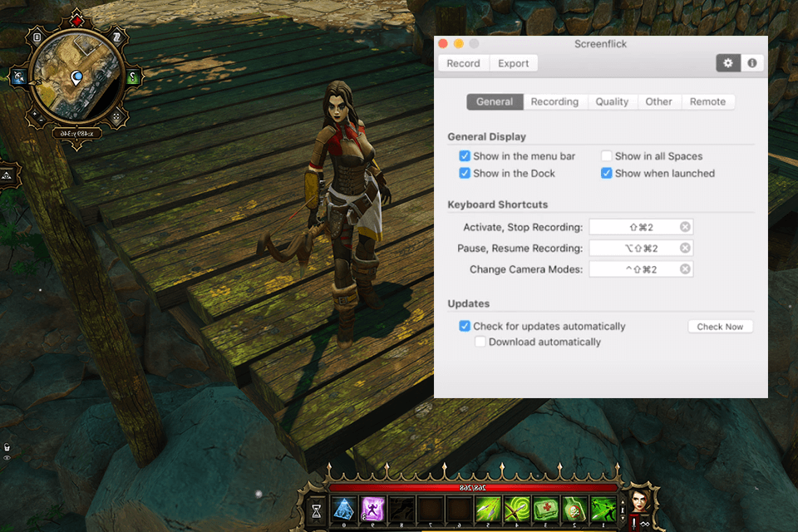Click the dimmed skill in hotbar slot 8
The height and width of the screenshot is (532, 798).
(401, 509)
